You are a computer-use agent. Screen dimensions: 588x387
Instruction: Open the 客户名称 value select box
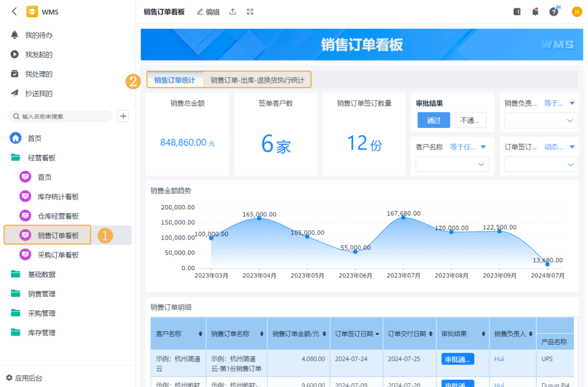pos(452,164)
